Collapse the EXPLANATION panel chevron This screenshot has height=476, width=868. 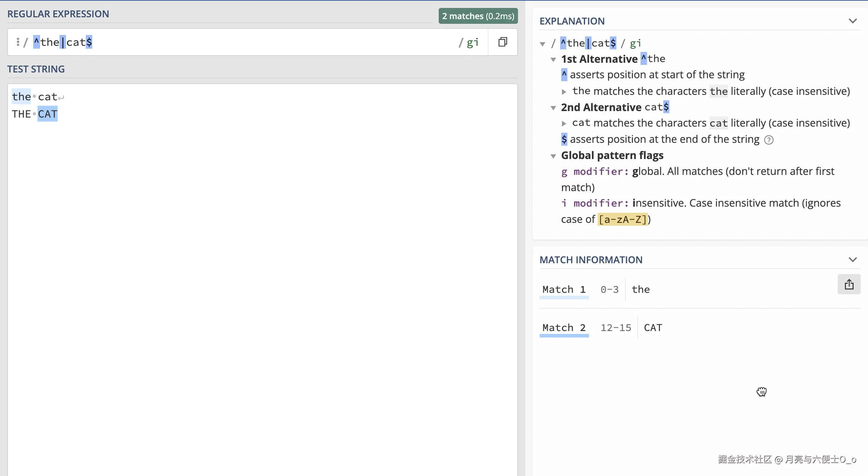[852, 21]
